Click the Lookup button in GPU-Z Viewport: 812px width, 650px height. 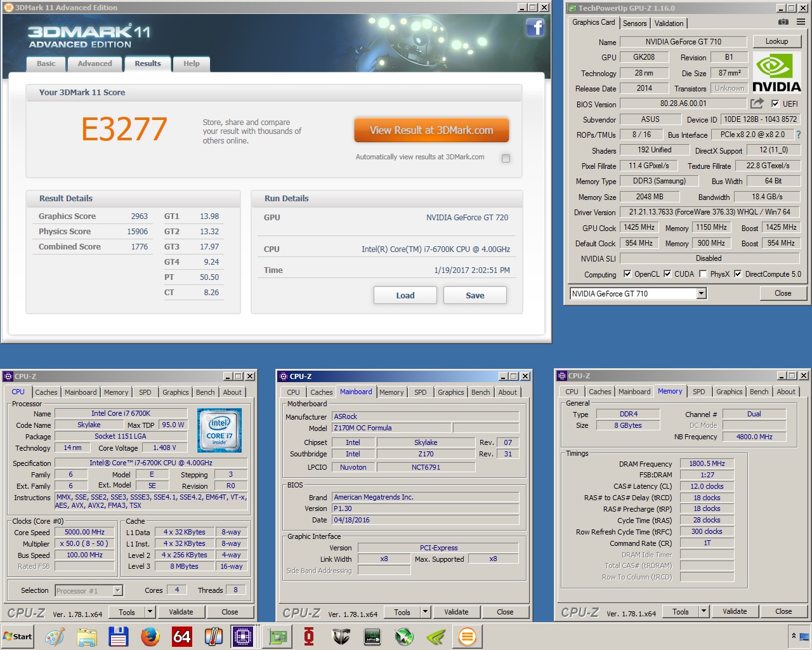click(x=776, y=41)
